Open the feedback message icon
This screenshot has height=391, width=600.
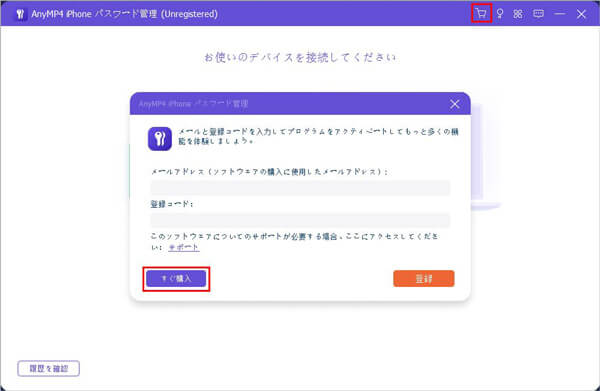[538, 14]
